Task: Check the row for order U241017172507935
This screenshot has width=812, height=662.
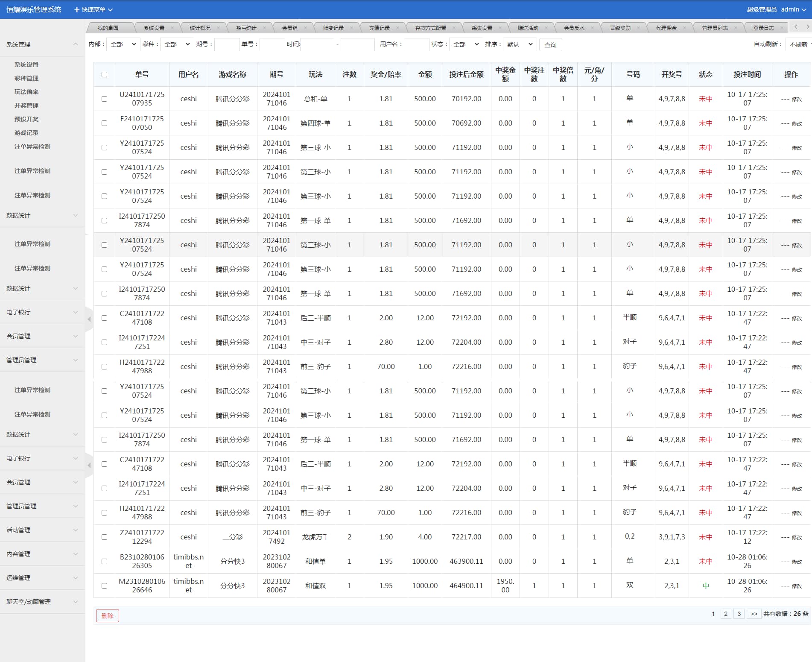Action: 104,99
